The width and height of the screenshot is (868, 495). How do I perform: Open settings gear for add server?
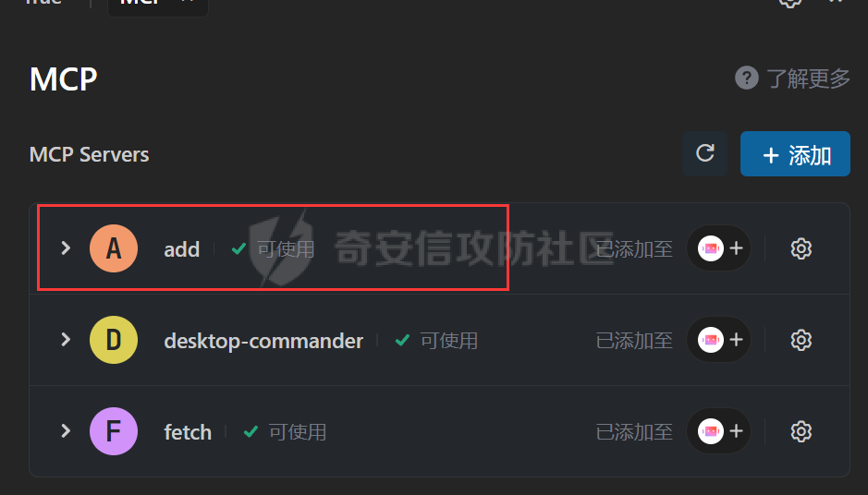(801, 248)
